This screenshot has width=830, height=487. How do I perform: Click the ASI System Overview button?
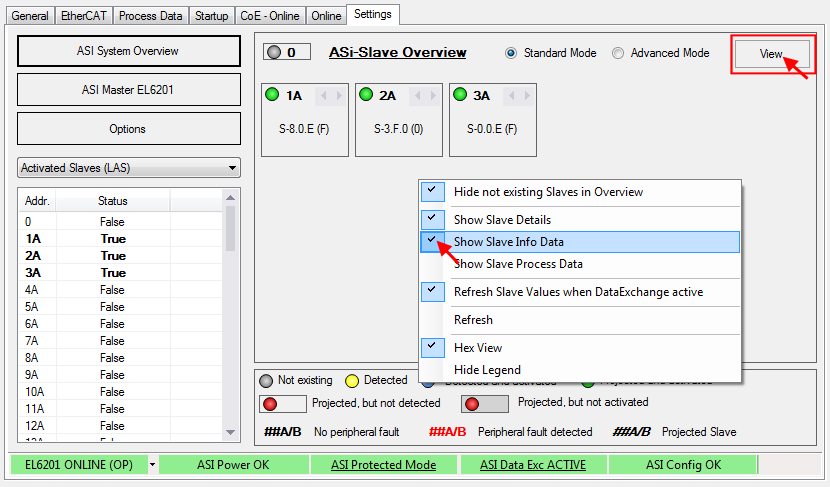coord(129,51)
